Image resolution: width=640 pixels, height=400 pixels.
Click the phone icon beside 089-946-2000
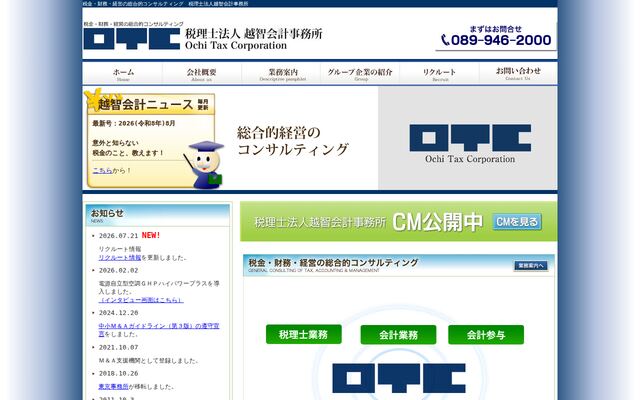click(x=445, y=40)
